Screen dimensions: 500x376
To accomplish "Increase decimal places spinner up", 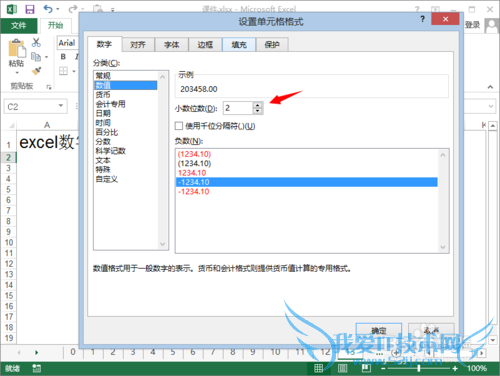I will click(x=257, y=105).
